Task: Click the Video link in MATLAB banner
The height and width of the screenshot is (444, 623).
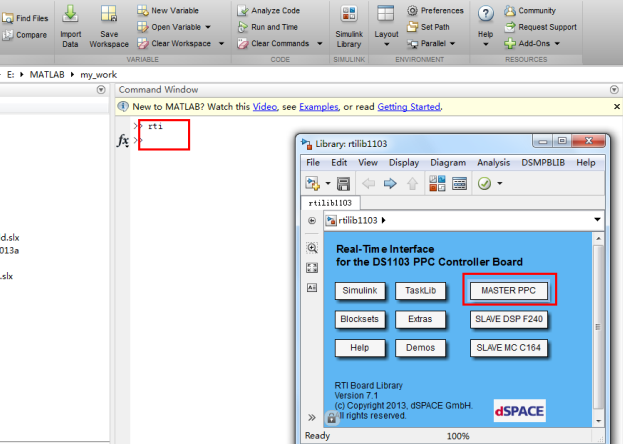Action: (x=265, y=107)
